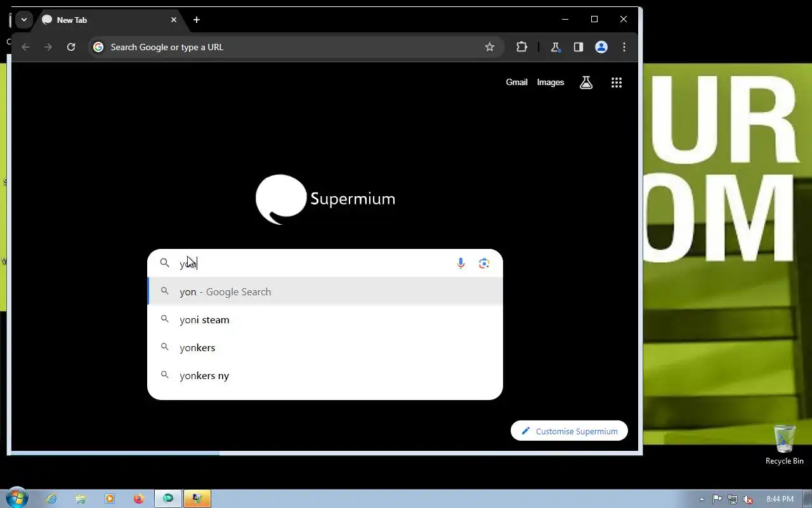The height and width of the screenshot is (508, 812).
Task: Open the network tray icon
Action: (x=733, y=499)
